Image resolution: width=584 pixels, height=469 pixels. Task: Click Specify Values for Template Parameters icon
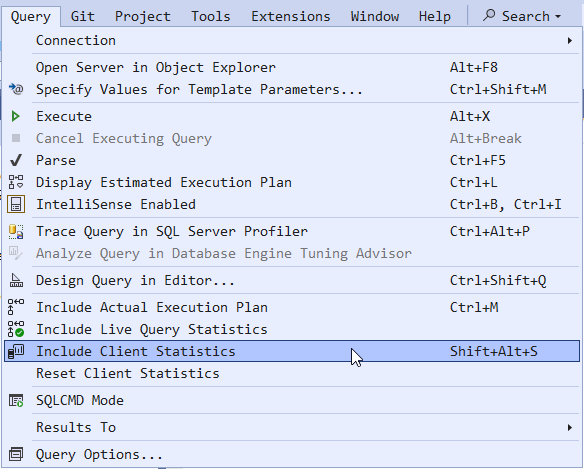pos(16,89)
